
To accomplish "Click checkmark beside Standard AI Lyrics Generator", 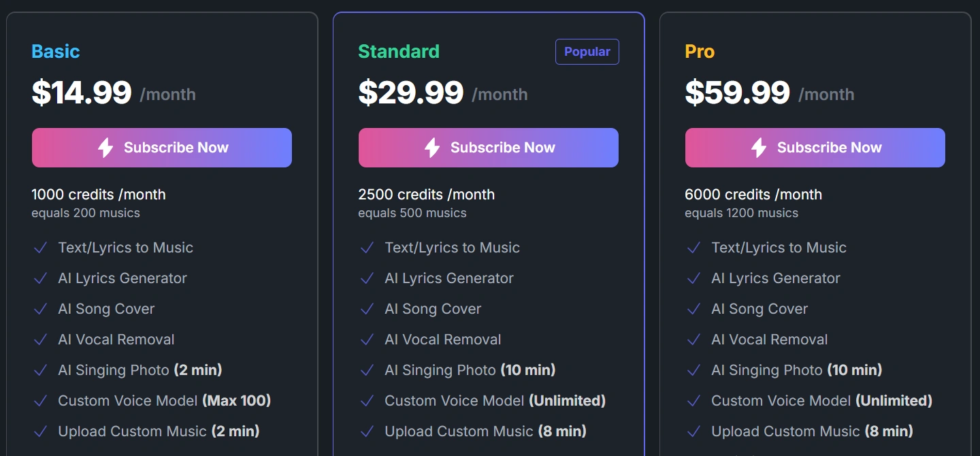I will coord(367,278).
